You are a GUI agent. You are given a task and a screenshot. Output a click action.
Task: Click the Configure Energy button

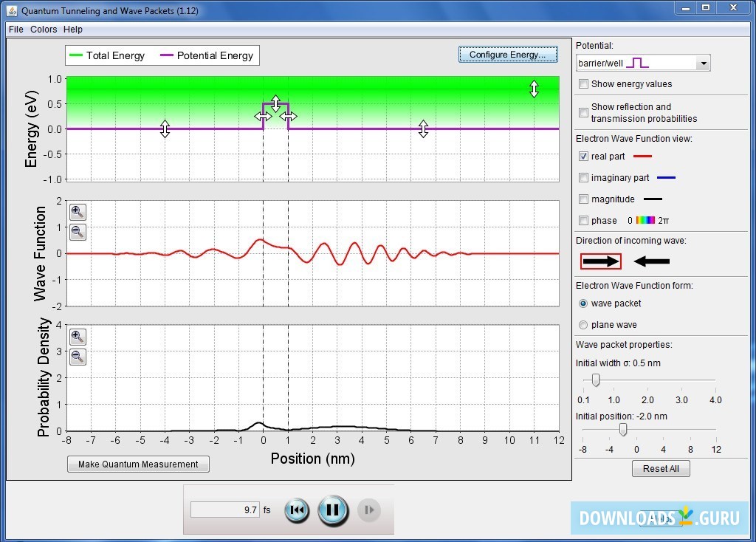coord(508,54)
